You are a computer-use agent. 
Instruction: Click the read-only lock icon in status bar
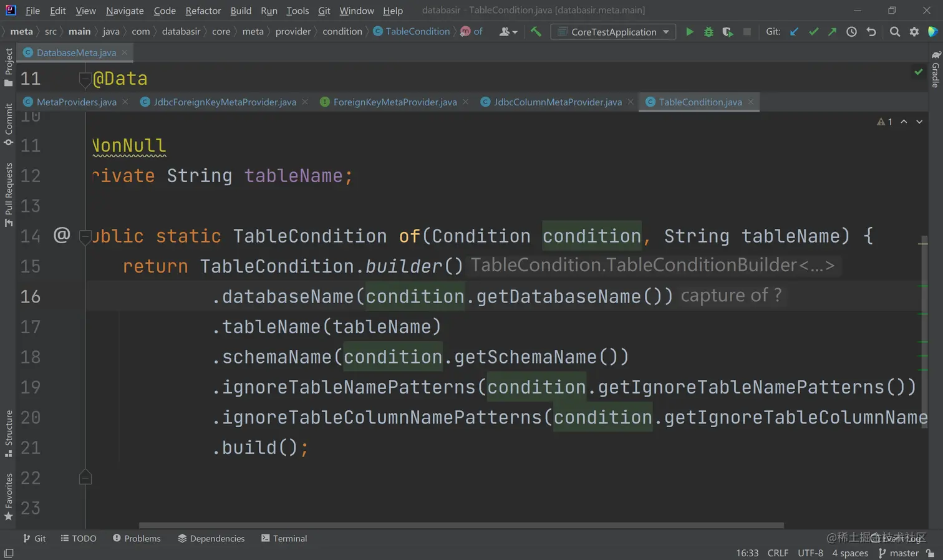click(x=931, y=553)
